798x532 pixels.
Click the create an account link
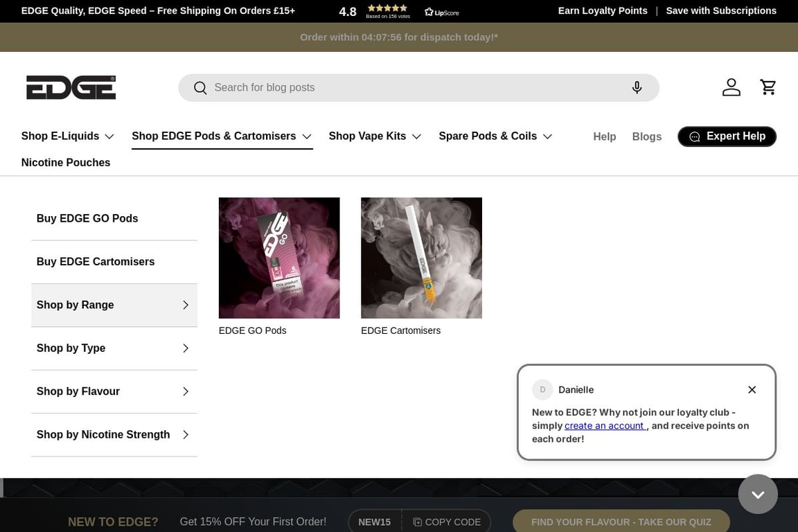[605, 425]
